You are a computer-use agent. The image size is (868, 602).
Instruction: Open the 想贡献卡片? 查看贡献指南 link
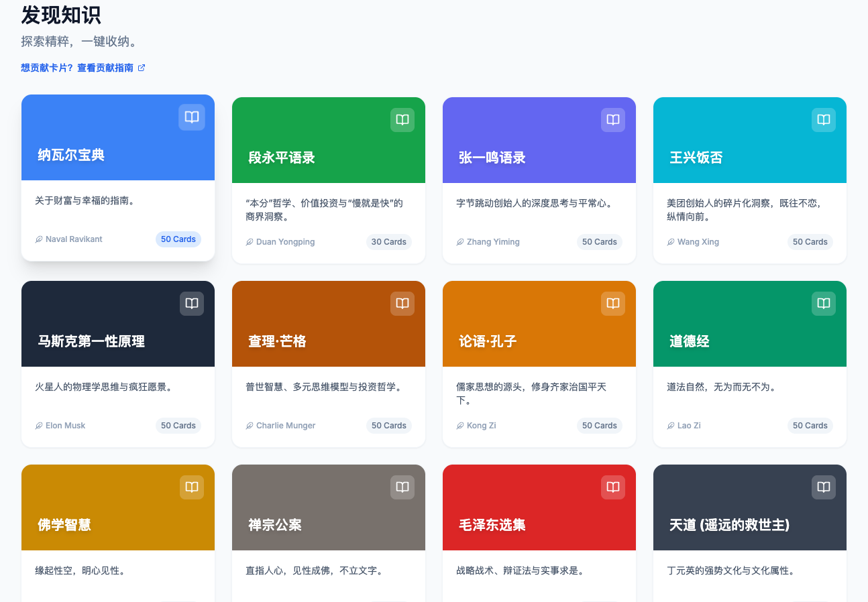pyautogui.click(x=83, y=68)
